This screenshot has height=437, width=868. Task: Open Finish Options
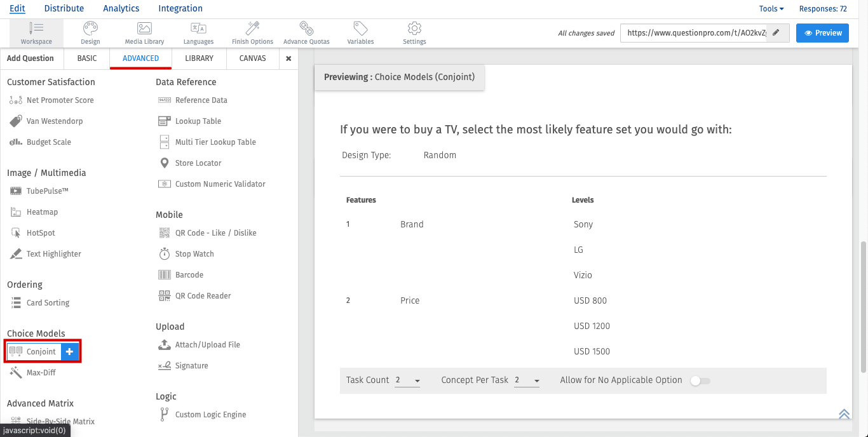(252, 33)
